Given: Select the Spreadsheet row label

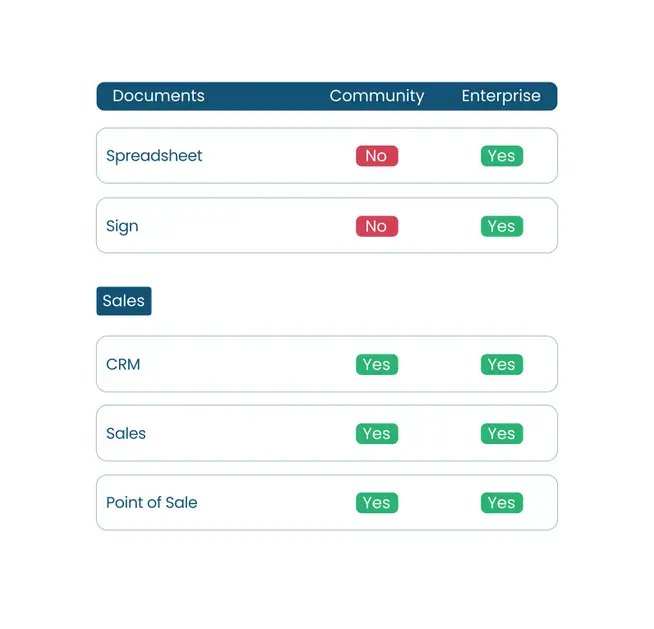Looking at the screenshot, I should (154, 156).
